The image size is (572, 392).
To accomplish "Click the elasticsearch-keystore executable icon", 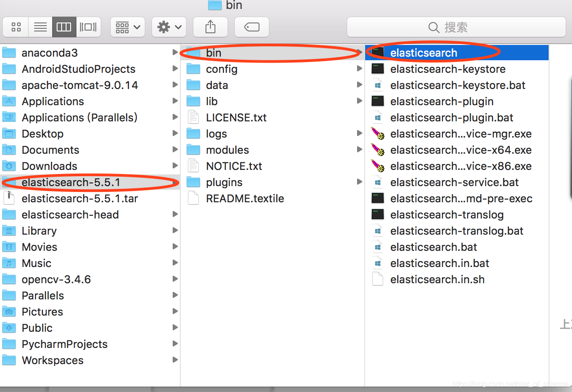I will coord(378,69).
